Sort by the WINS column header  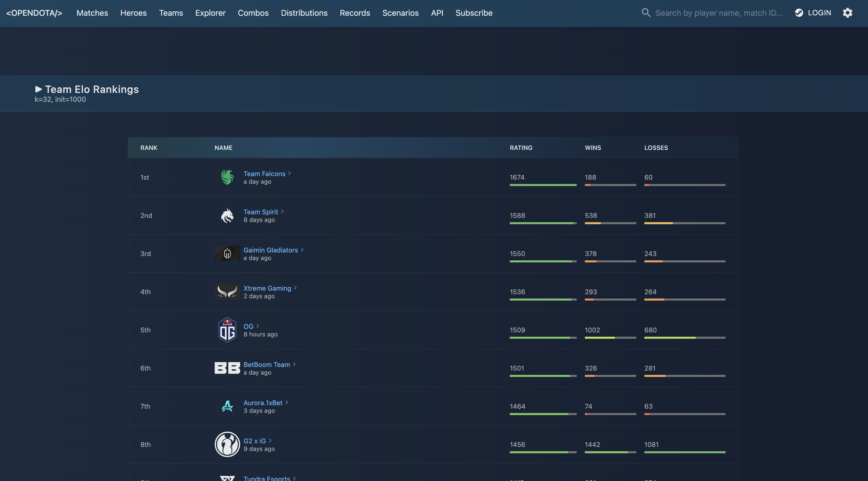coord(593,148)
